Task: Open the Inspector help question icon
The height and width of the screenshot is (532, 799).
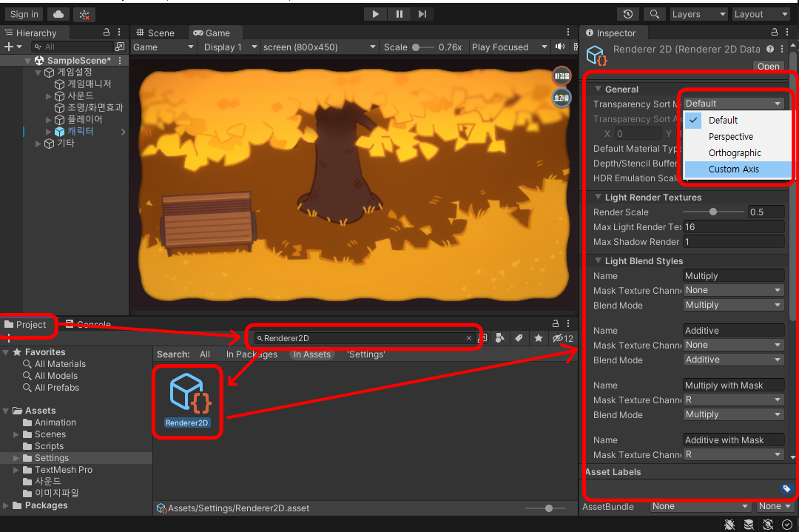Action: click(770, 49)
